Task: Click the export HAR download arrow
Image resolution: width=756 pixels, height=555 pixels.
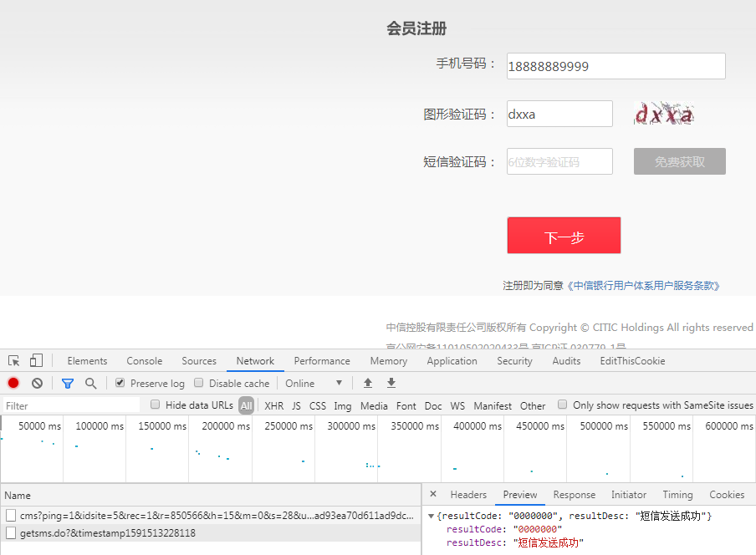Action: [391, 383]
